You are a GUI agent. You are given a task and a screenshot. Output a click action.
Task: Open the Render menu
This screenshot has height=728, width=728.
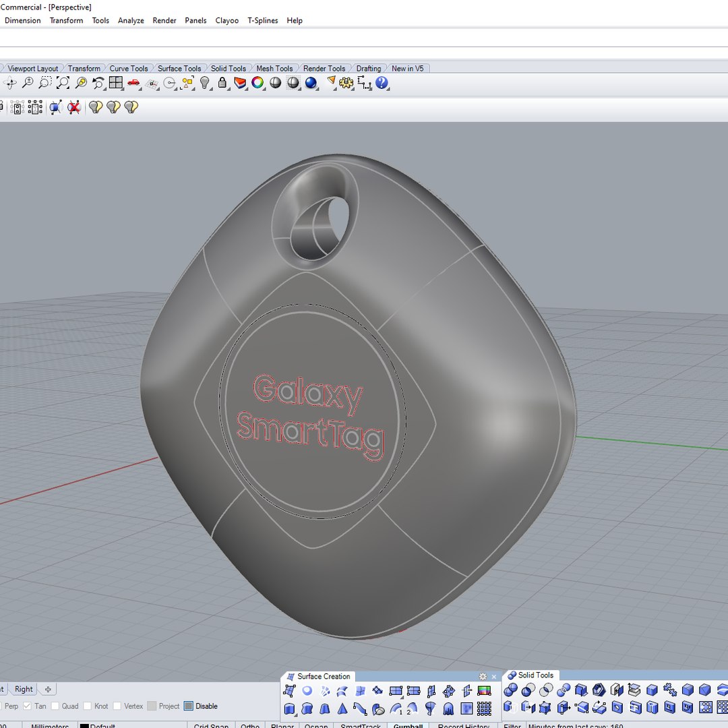click(164, 20)
